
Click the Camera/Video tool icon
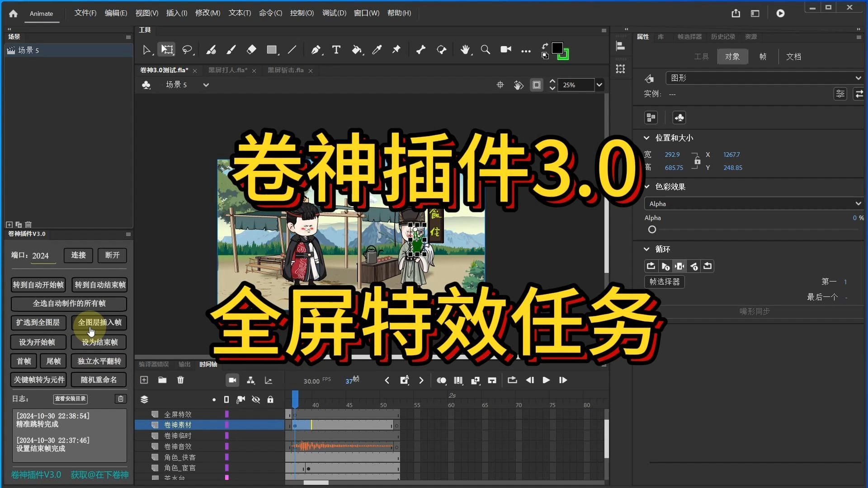coord(505,49)
